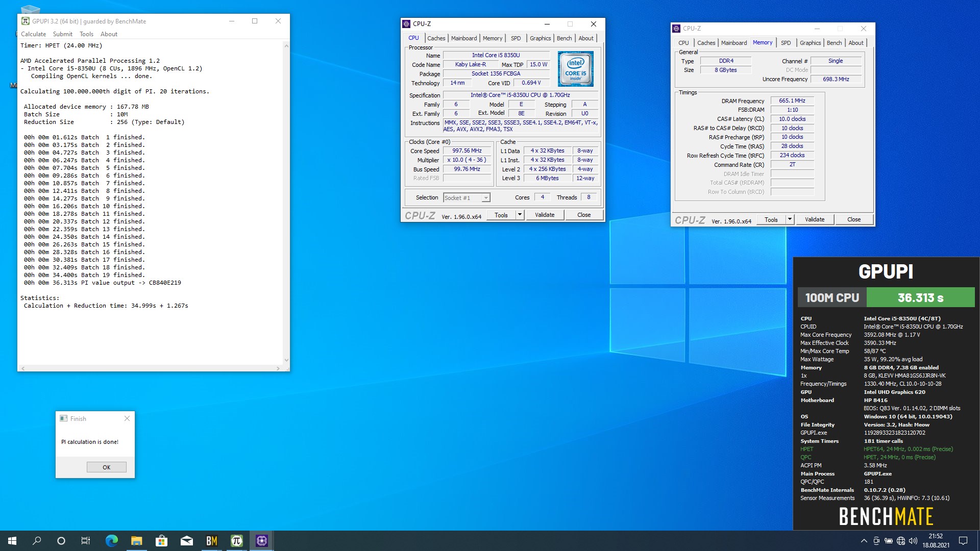This screenshot has width=980, height=551.
Task: Select Graphics tab in Memory window
Action: coord(810,43)
